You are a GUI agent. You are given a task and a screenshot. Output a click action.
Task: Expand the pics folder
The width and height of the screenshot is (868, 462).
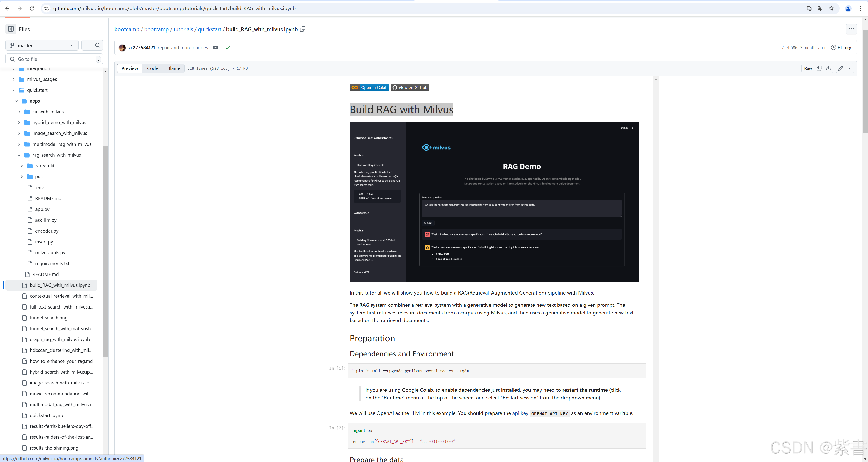pyautogui.click(x=21, y=177)
